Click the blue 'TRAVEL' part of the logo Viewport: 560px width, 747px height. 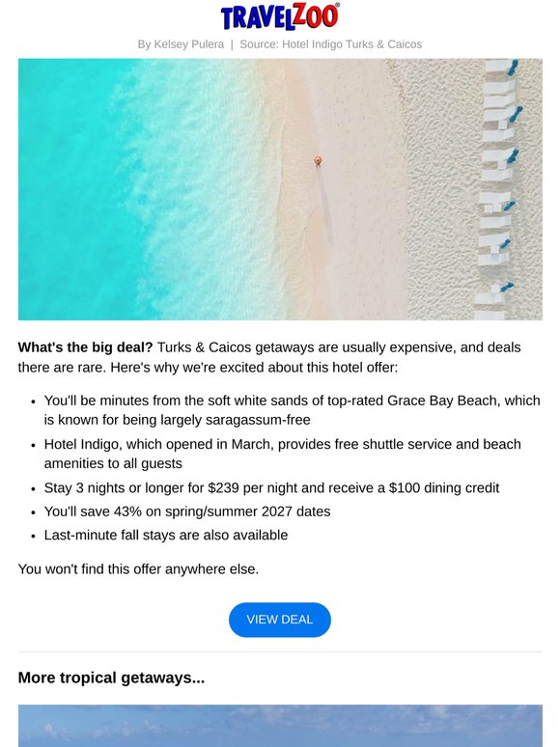click(x=258, y=19)
